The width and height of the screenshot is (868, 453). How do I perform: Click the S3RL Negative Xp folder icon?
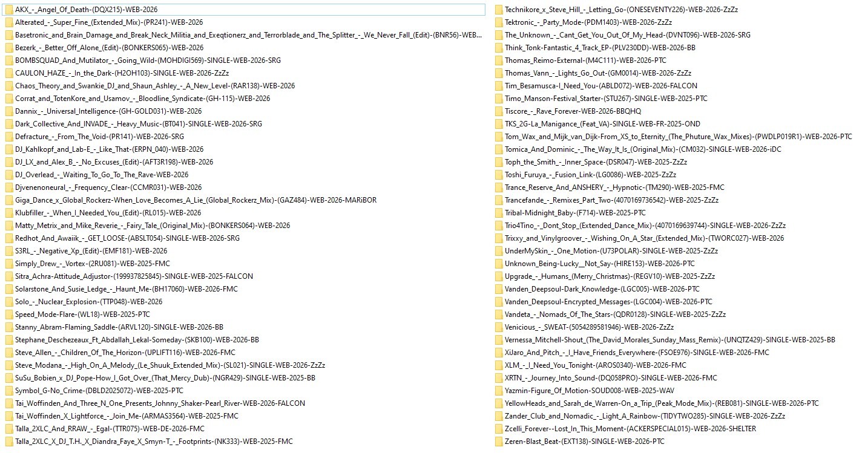(x=8, y=251)
